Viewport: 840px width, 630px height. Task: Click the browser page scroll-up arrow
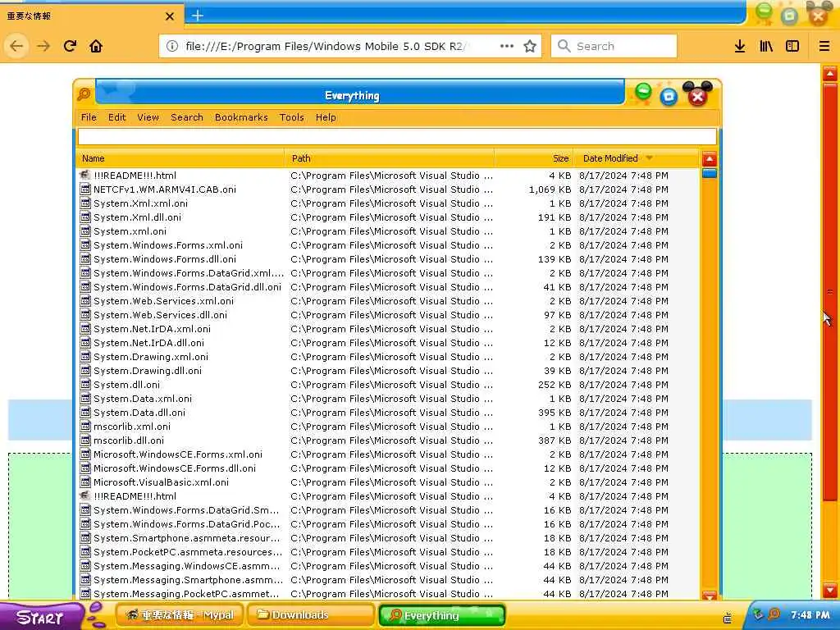click(830, 74)
